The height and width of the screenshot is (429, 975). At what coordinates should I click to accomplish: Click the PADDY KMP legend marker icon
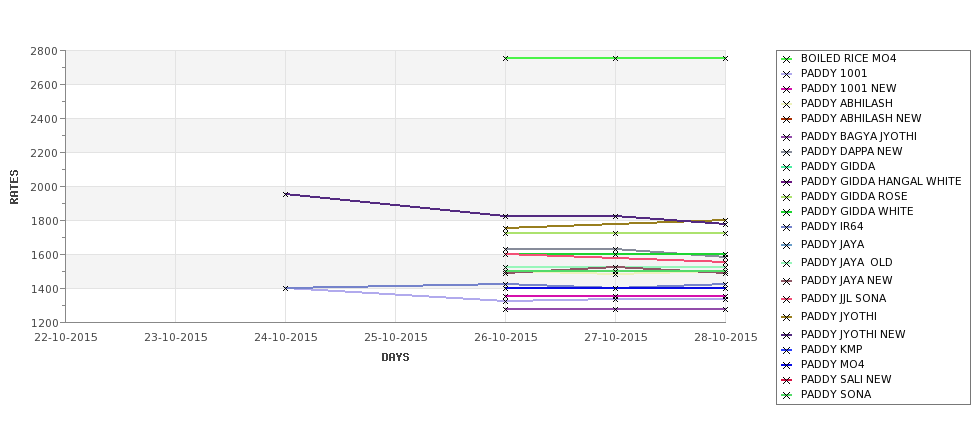tap(787, 350)
